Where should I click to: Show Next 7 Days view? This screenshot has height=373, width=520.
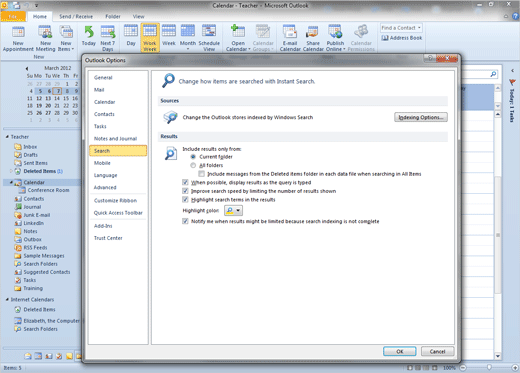tap(108, 38)
